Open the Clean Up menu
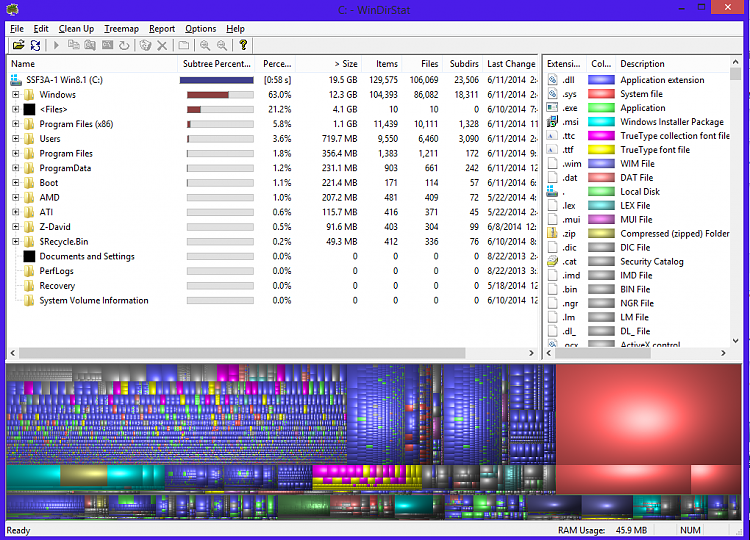 click(76, 29)
